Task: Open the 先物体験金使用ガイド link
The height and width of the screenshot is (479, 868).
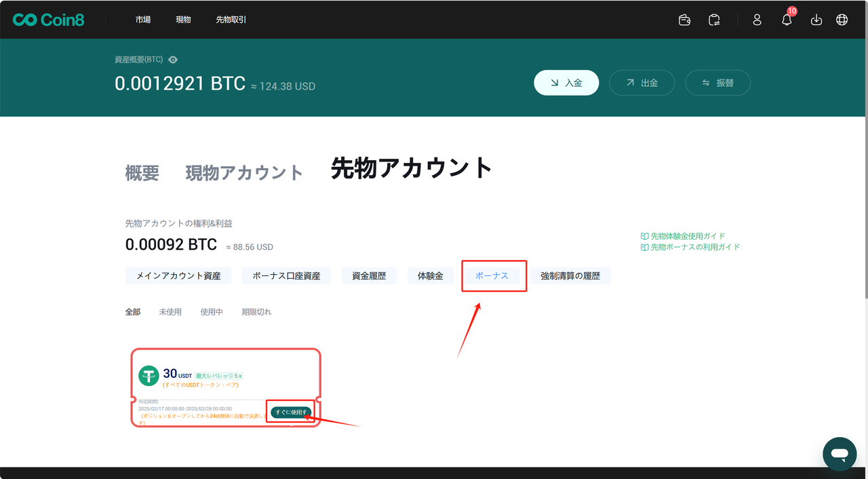Action: pyautogui.click(x=688, y=236)
